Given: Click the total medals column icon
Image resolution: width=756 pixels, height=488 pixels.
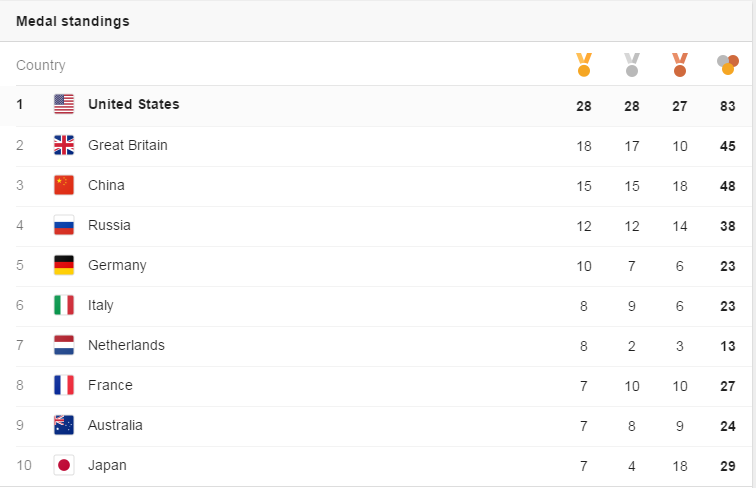Looking at the screenshot, I should (728, 65).
